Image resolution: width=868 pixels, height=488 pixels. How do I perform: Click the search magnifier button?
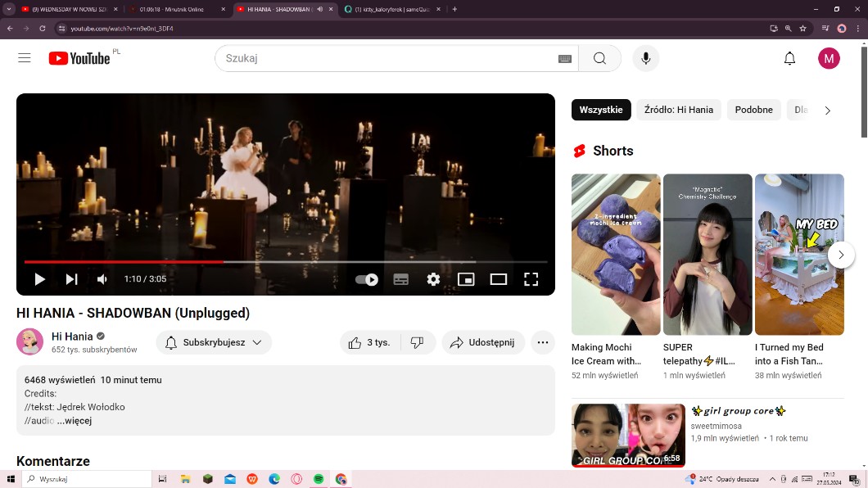pyautogui.click(x=599, y=58)
